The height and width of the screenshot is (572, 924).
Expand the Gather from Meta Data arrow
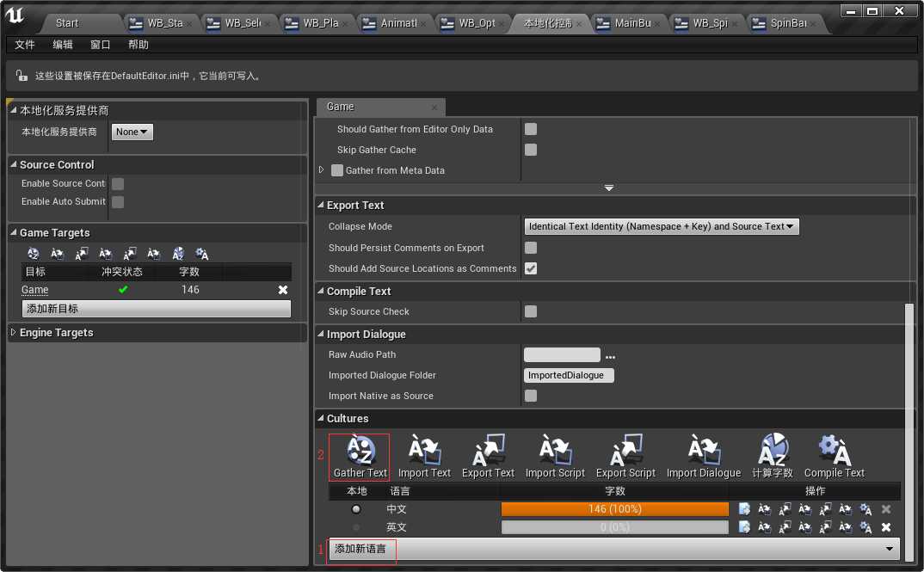pyautogui.click(x=321, y=169)
